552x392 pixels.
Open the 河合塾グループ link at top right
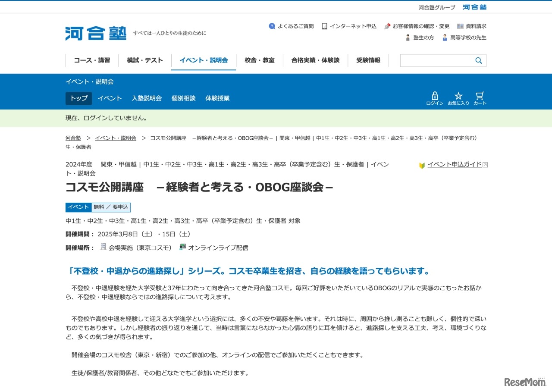coord(437,7)
